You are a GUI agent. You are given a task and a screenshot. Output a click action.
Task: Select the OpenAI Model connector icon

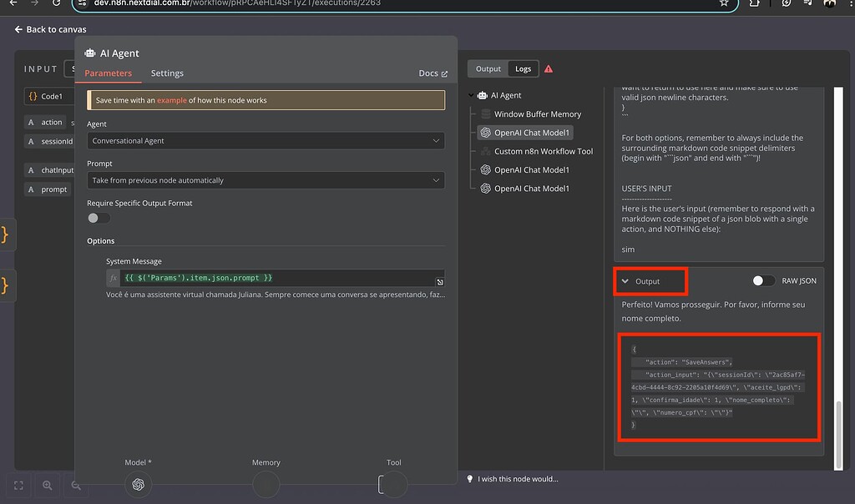pyautogui.click(x=138, y=484)
